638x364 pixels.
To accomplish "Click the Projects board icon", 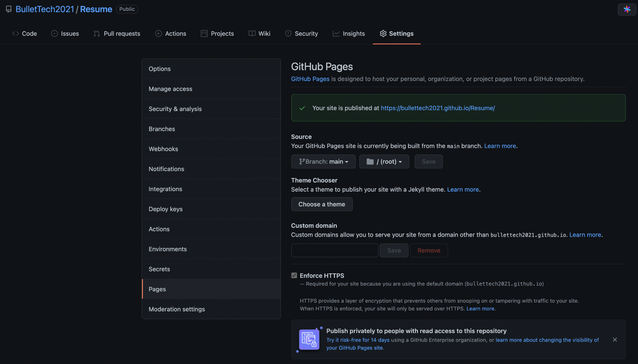I will click(204, 33).
